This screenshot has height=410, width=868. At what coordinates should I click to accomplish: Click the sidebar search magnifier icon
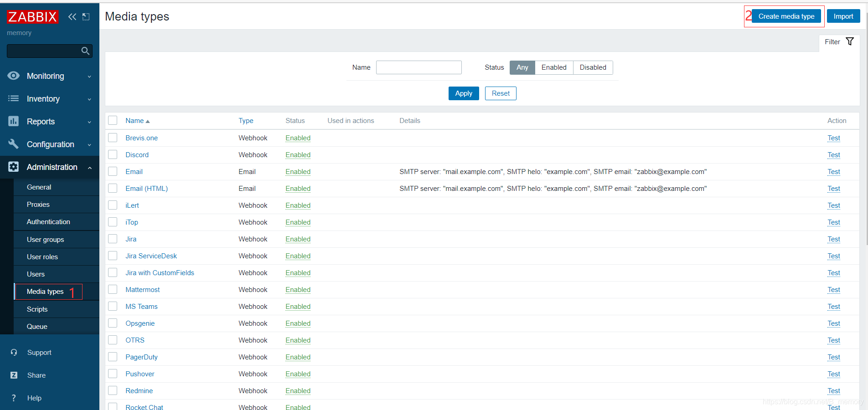tap(85, 51)
